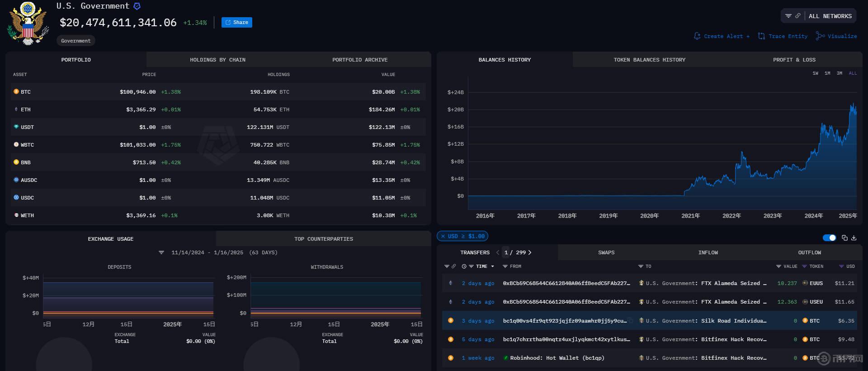The width and height of the screenshot is (868, 371).
Task: Click the WBTC value $75.85M
Action: pos(383,145)
